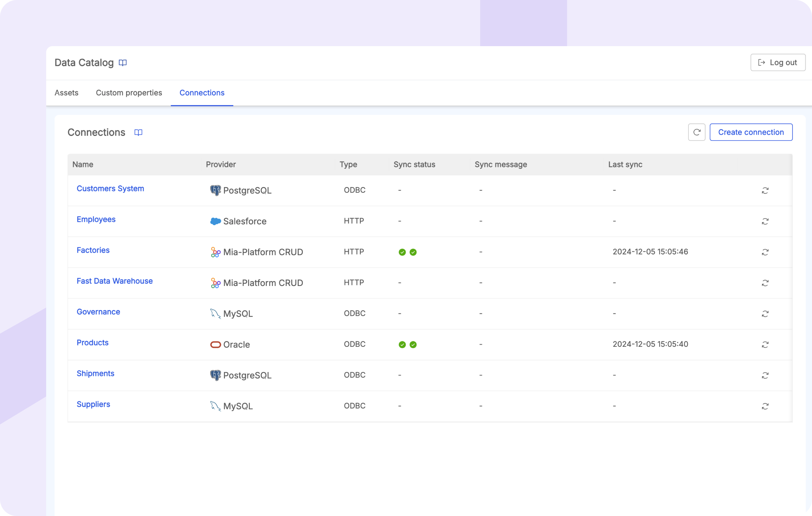This screenshot has height=516, width=812.
Task: Select the Connections tab
Action: pyautogui.click(x=202, y=93)
